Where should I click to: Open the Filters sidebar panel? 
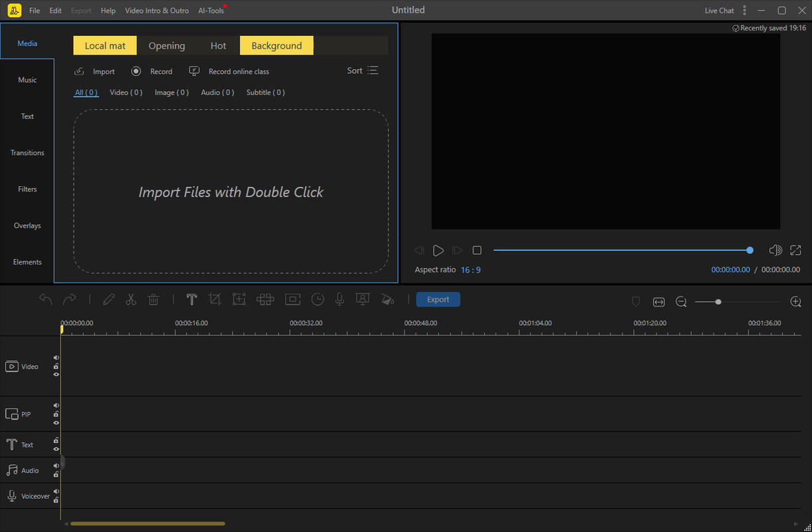tap(27, 190)
